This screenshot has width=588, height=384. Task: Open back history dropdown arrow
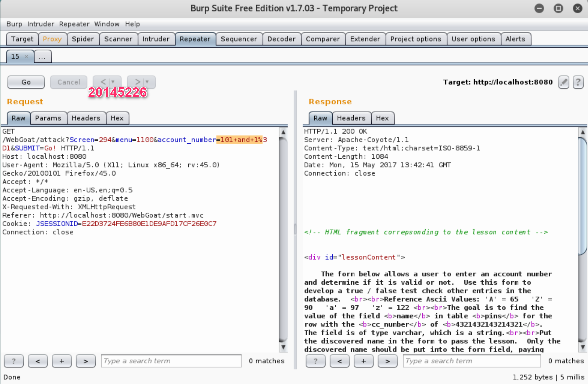(x=113, y=82)
